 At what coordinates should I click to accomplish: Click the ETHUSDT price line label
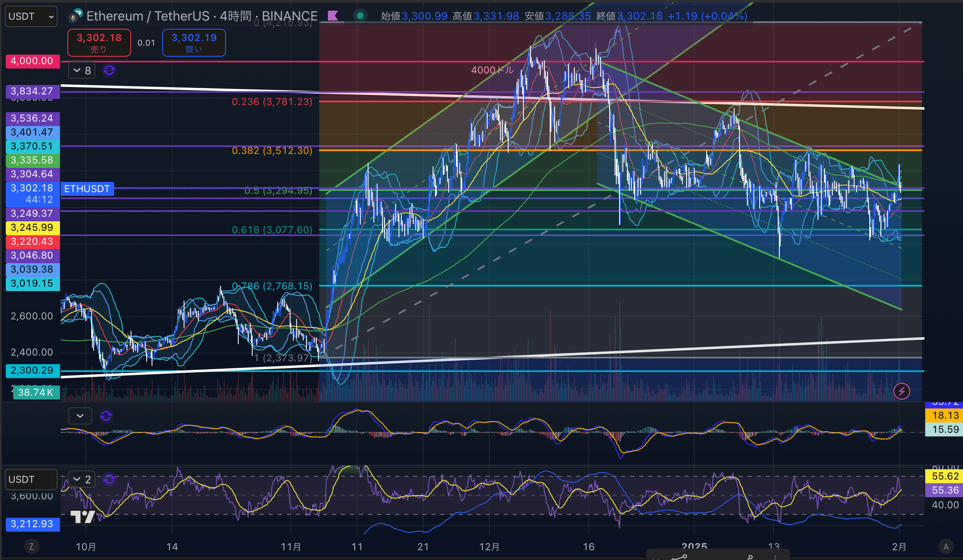[x=87, y=189]
